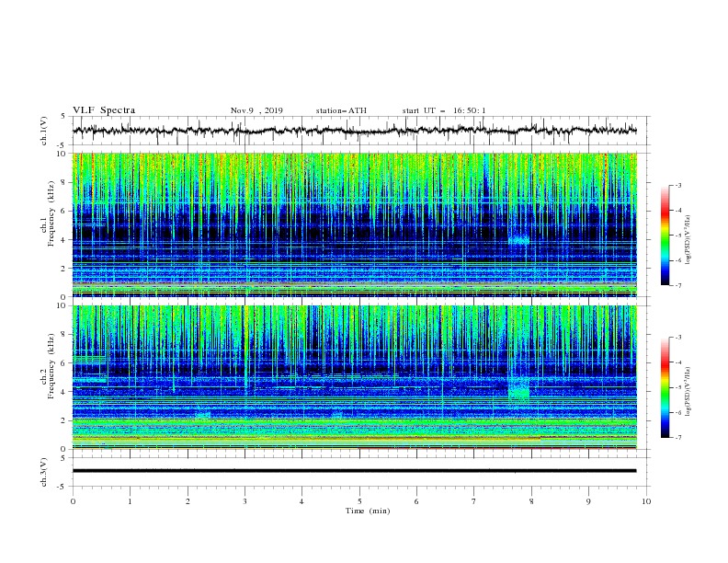Click the time axis tick label '10'
Screen dimensions: 728x563
click(x=646, y=501)
